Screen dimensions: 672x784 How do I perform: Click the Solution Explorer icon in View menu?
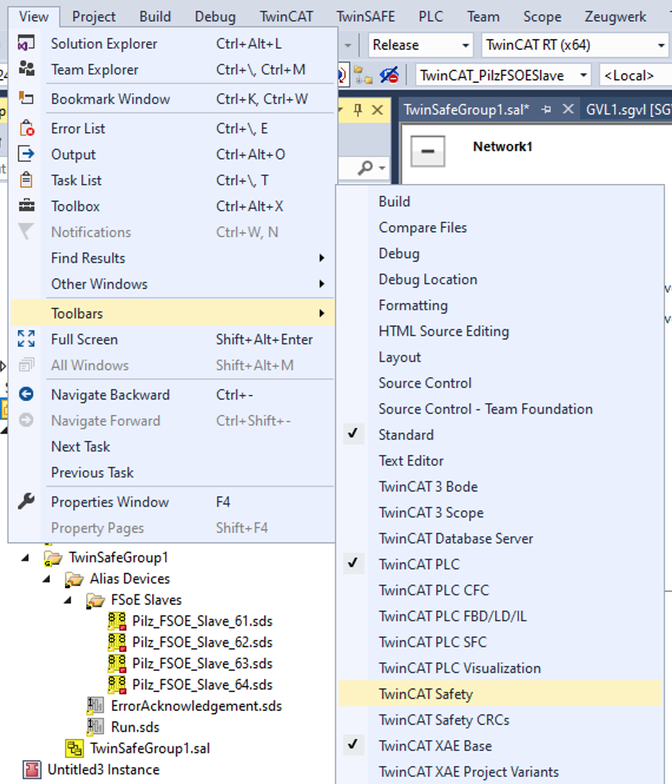point(26,44)
